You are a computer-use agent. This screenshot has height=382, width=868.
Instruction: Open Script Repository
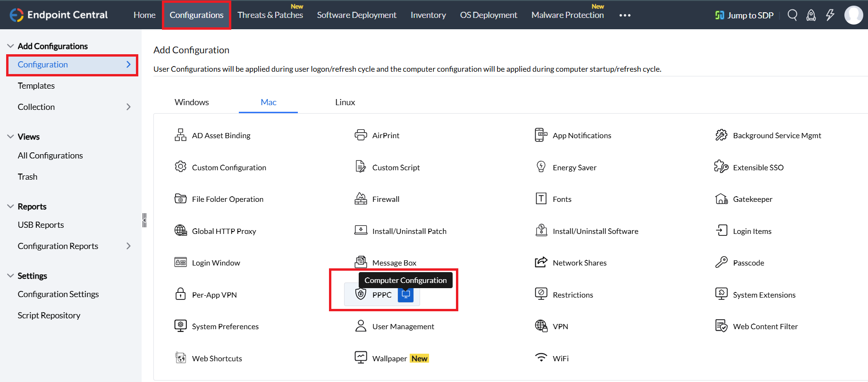[x=49, y=316]
